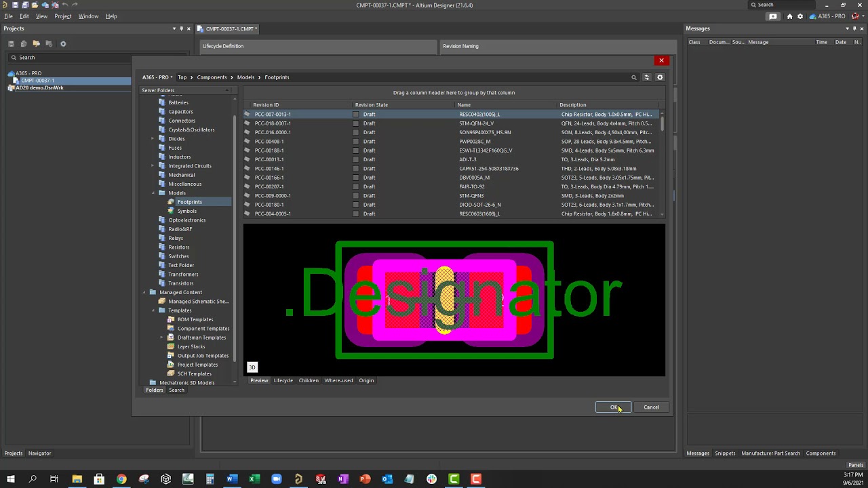The image size is (868, 488).
Task: Select the Symbols folder in tree
Action: click(186, 211)
